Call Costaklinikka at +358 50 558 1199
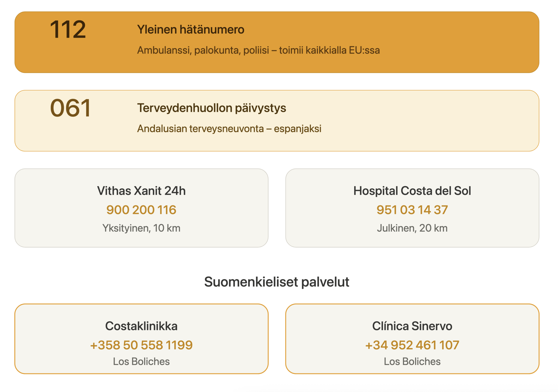 [x=141, y=345]
